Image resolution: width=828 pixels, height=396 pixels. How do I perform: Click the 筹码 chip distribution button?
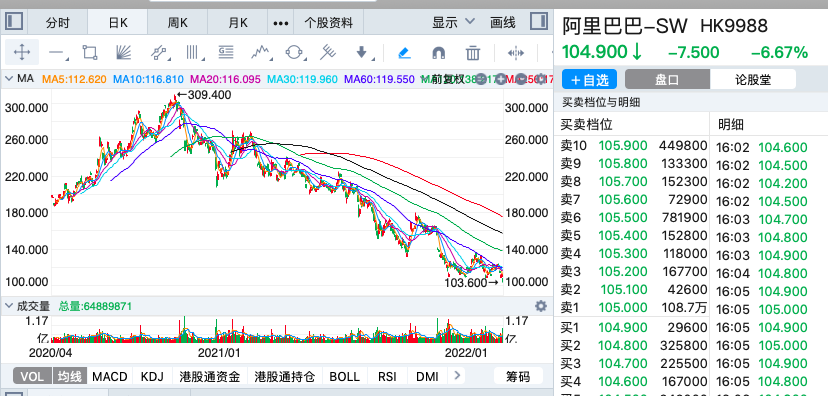518,376
